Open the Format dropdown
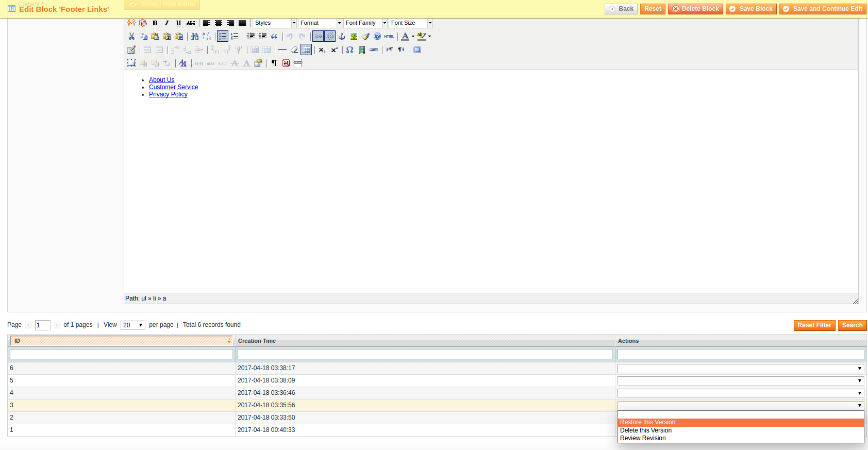This screenshot has height=450, width=868. (320, 23)
